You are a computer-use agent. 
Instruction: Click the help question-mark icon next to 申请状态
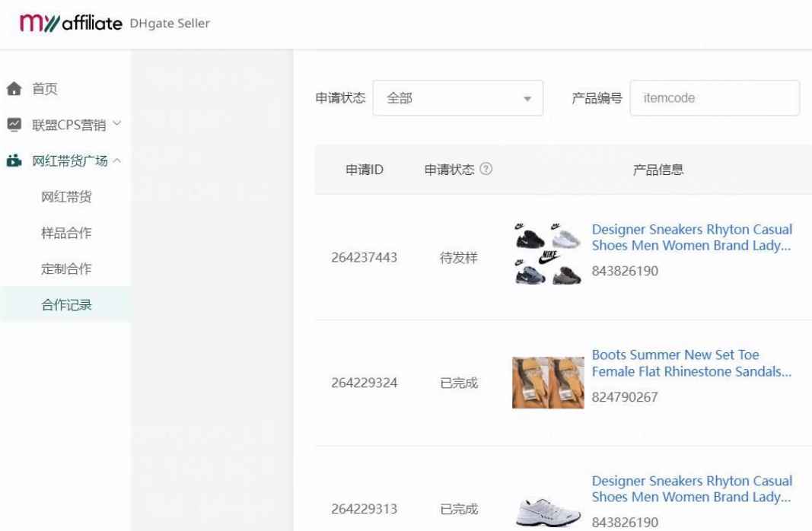point(486,169)
